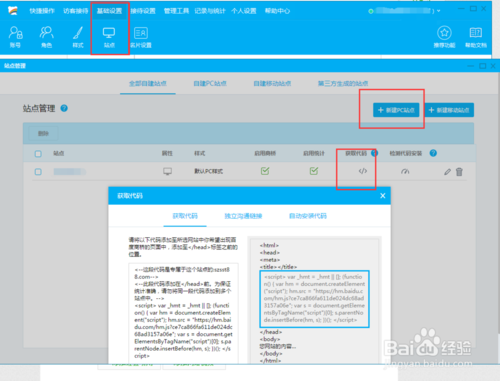Open the 站点 monitor icon
The width and height of the screenshot is (500, 381).
point(109,33)
